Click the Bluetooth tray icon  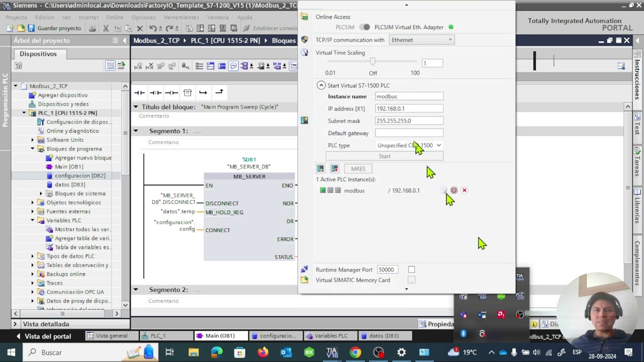click(463, 333)
